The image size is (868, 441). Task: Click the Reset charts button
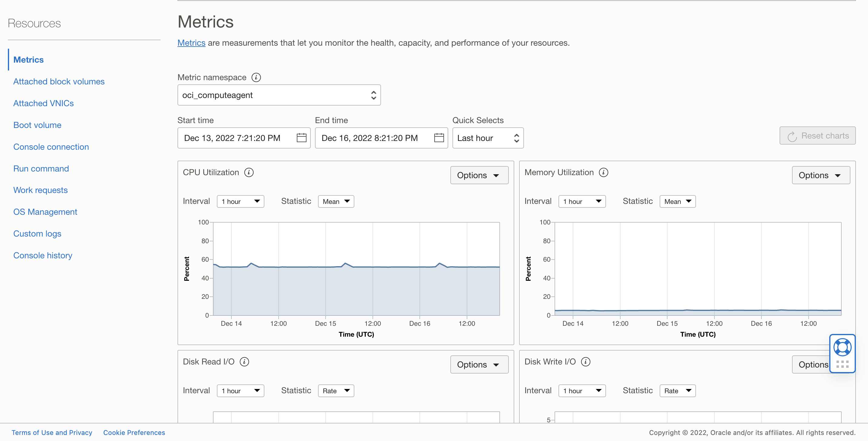coord(817,136)
